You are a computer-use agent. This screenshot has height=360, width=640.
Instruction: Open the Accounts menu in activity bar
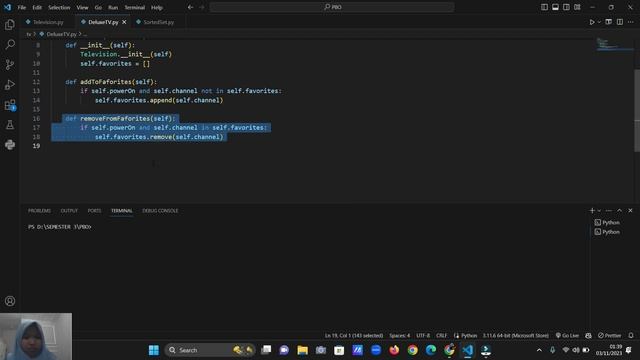pyautogui.click(x=10, y=301)
